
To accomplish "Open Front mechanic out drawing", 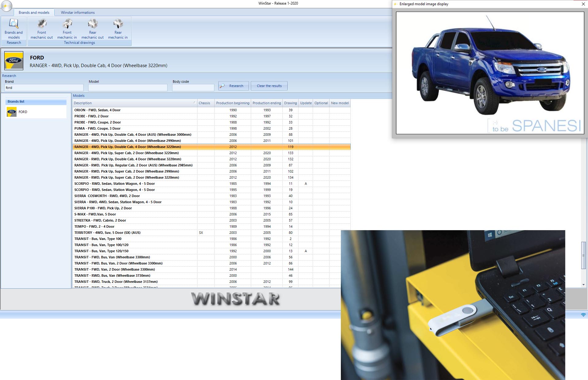I will [42, 29].
